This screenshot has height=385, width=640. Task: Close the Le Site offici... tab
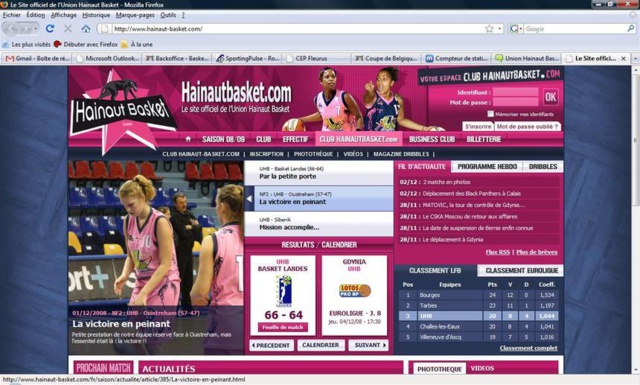623,59
